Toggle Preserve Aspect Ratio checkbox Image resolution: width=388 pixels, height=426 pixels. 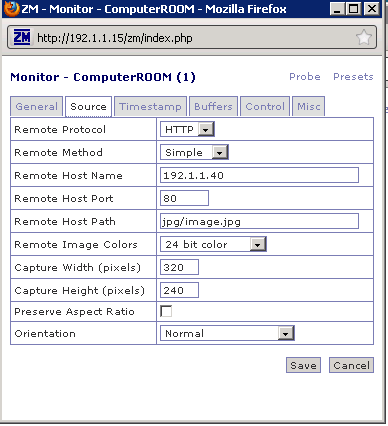[x=166, y=311]
